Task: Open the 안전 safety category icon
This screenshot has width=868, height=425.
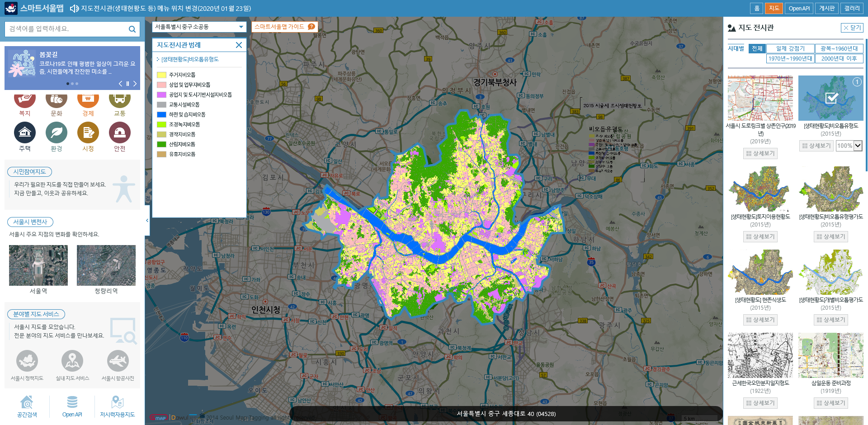Action: pos(120,132)
